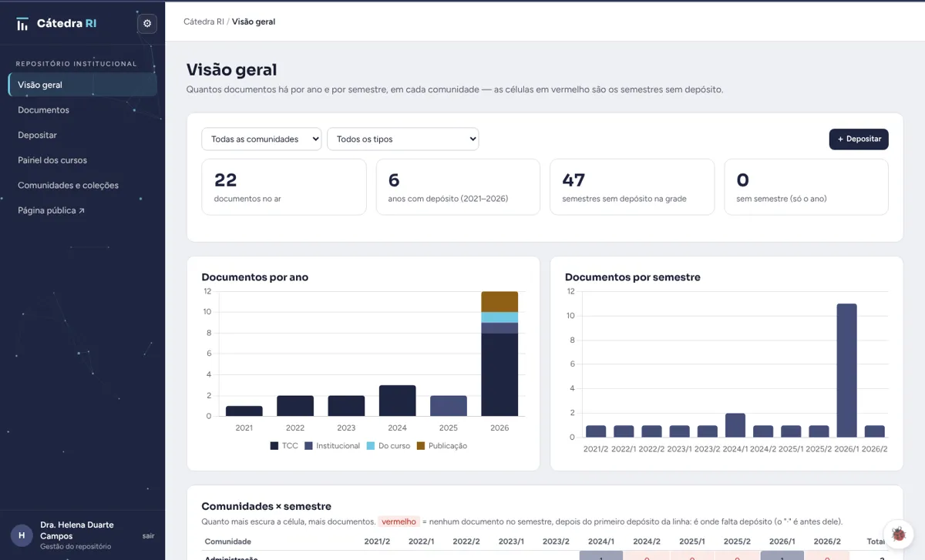Click the 2024/1 column header in the table
Screen dimensions: 925x560
pos(601,542)
